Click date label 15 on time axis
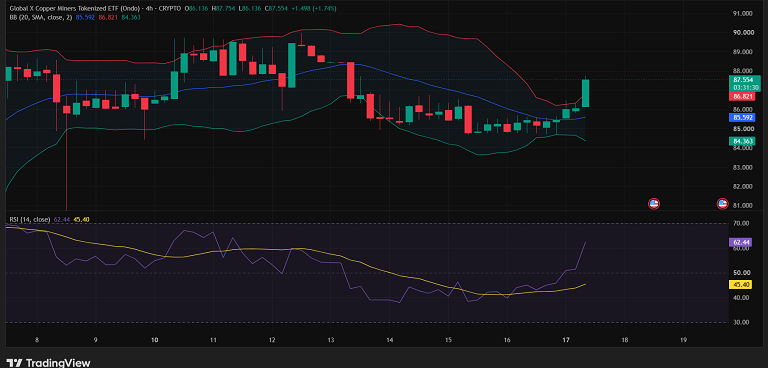 [x=448, y=340]
